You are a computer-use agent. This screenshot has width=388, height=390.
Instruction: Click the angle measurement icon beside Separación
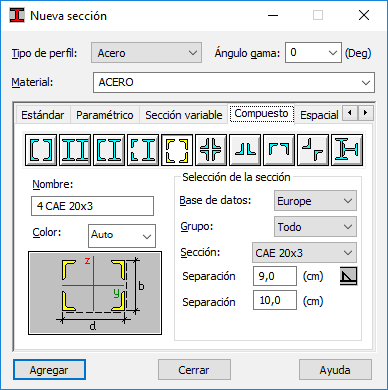pos(349,276)
